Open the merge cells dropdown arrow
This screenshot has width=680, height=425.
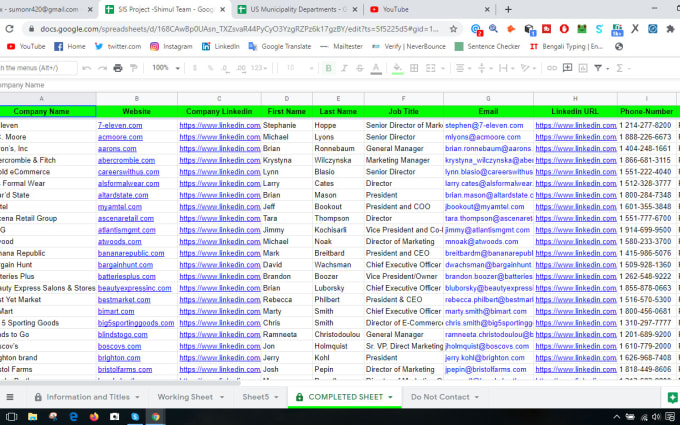coord(442,69)
